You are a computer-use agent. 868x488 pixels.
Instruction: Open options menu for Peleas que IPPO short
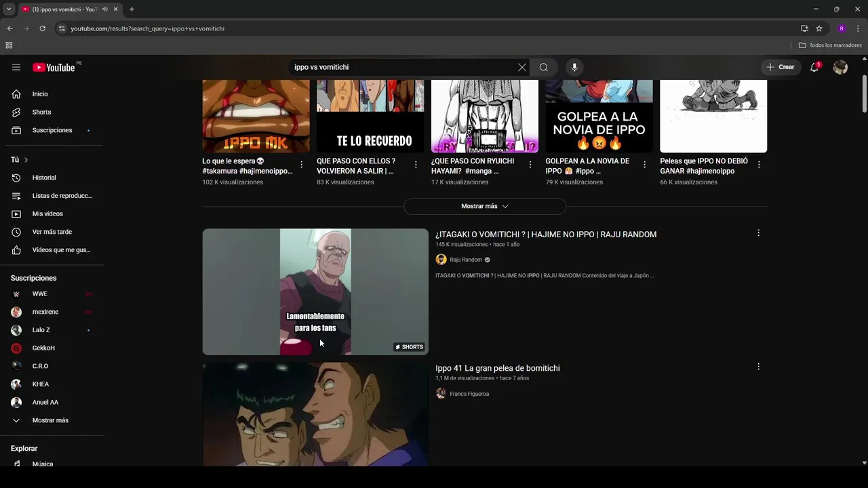click(x=759, y=165)
